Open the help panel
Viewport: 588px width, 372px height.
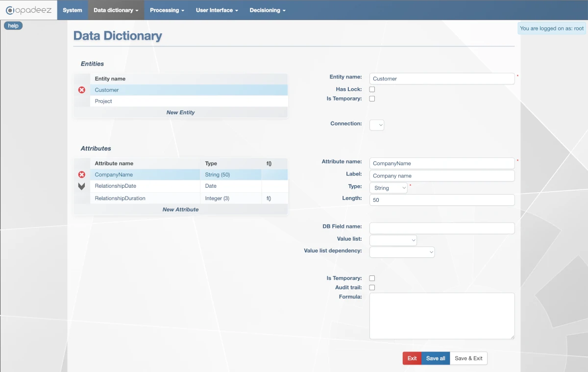pyautogui.click(x=13, y=25)
